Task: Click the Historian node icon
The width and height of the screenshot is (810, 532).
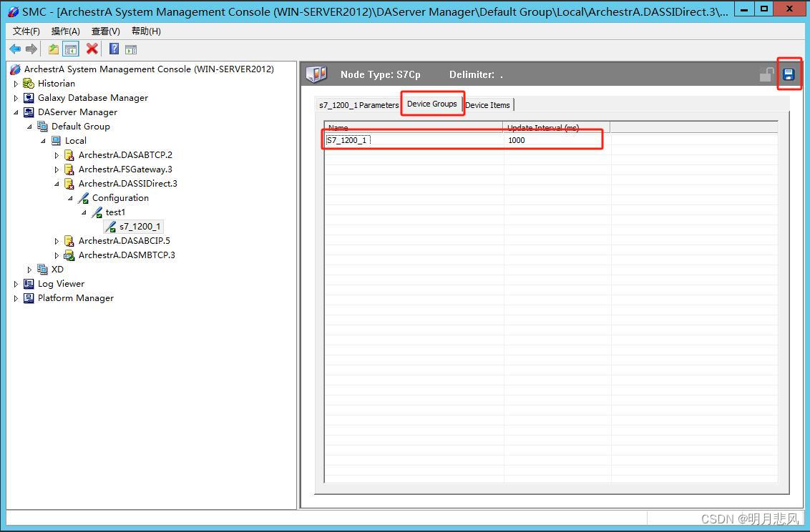Action: coord(29,84)
